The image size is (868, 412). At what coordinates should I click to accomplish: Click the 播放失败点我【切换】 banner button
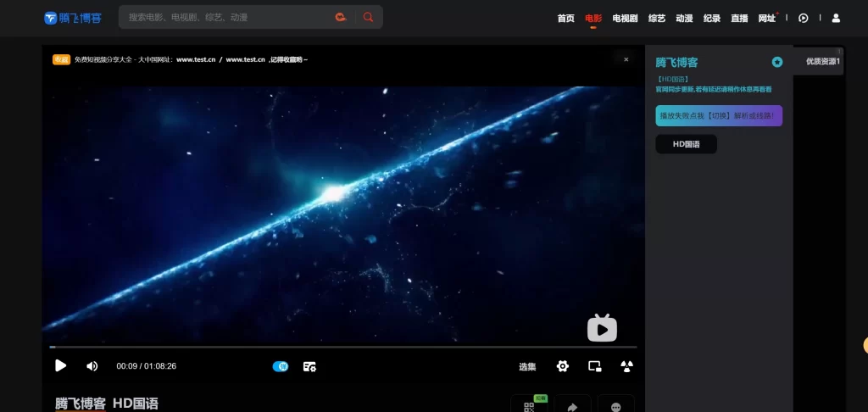click(x=719, y=115)
